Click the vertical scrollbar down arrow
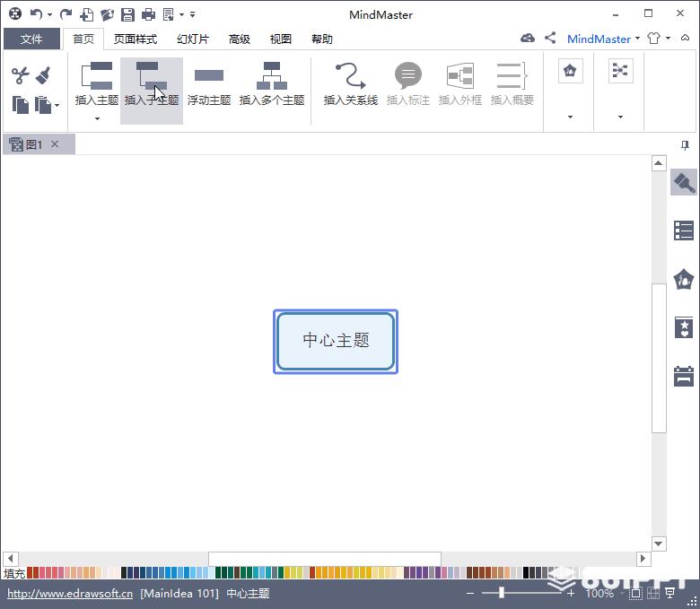 click(x=659, y=544)
